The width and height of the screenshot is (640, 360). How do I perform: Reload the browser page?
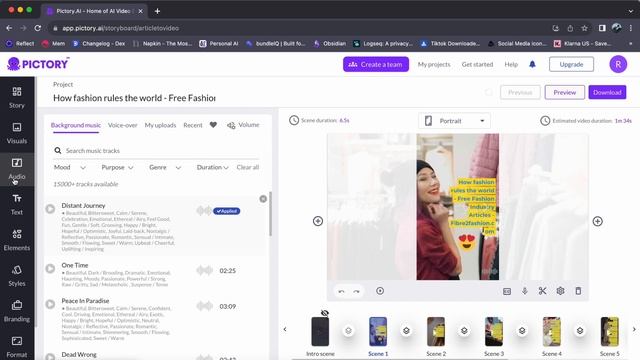click(38, 28)
